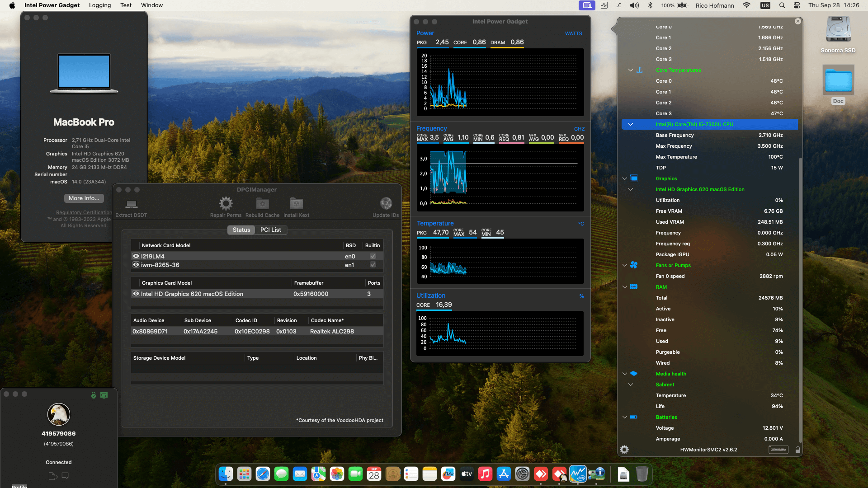The height and width of the screenshot is (488, 868).
Task: Click the lock icon in HWMonitorSMC2 footer
Action: 797,450
